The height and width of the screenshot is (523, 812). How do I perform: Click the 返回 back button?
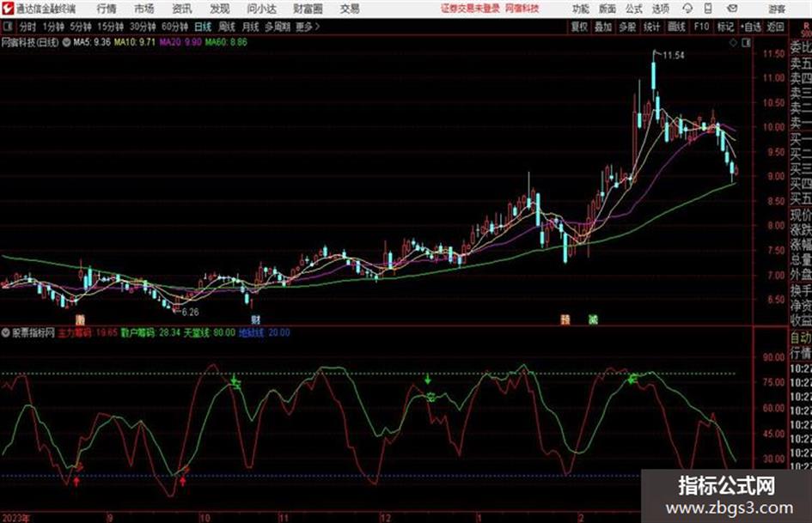coord(775,27)
